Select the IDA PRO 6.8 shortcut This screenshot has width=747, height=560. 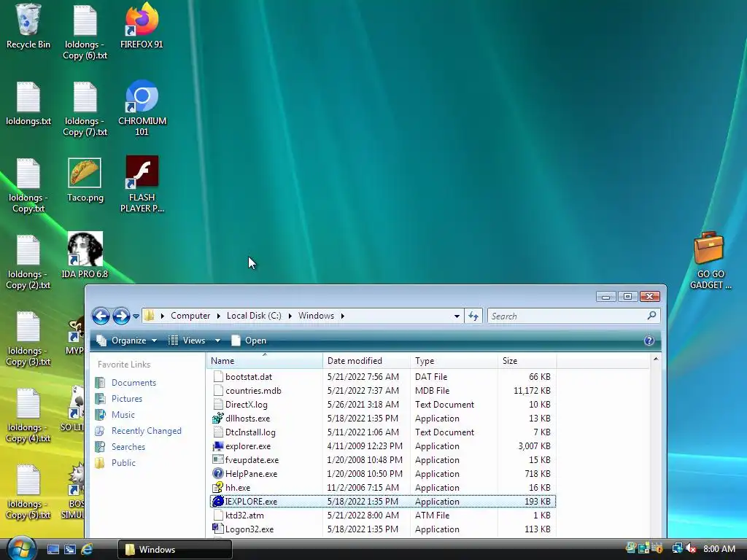85,256
